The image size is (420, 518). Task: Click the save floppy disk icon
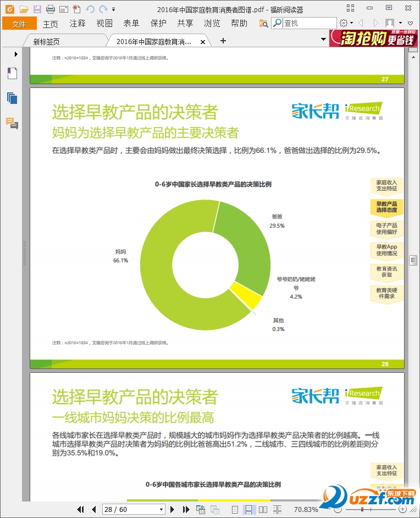point(37,9)
